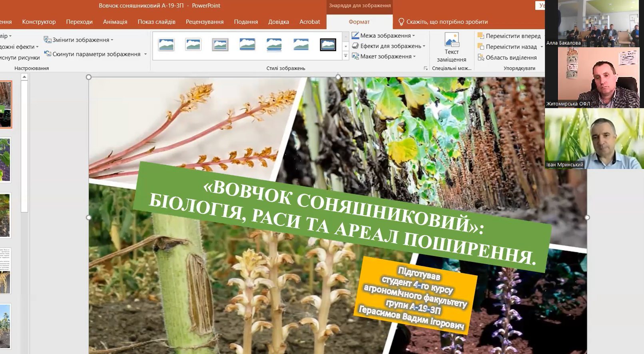Screen dimensions: 644x354
Task: Click the top-center picture resize handle
Action: tap(338, 77)
